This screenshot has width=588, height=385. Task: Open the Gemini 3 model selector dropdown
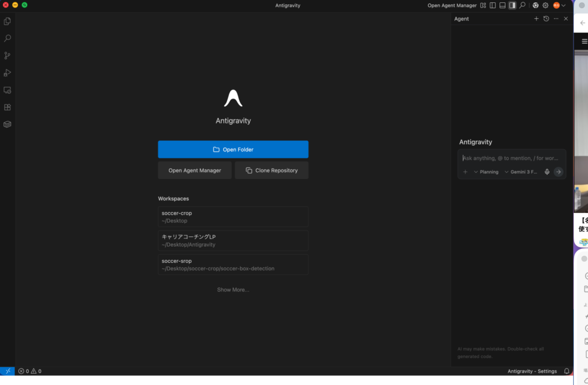(520, 172)
